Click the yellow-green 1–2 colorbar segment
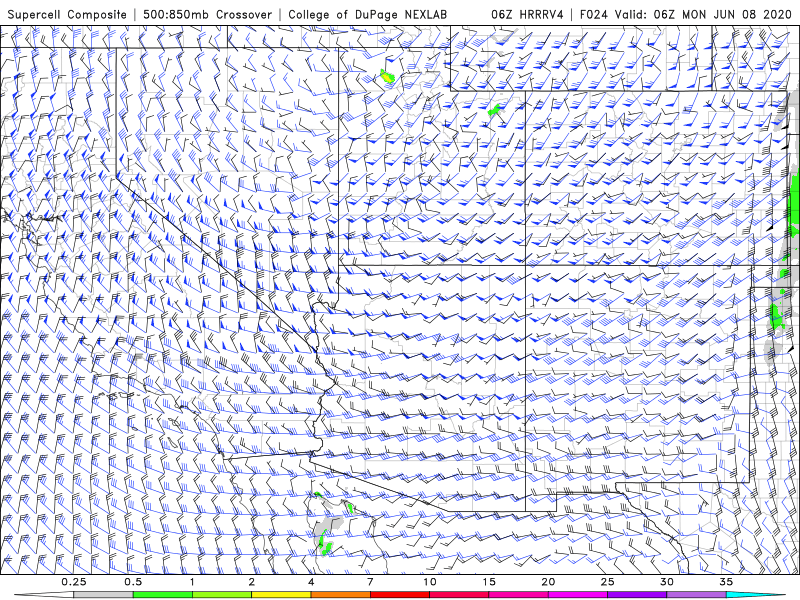 click(222, 595)
